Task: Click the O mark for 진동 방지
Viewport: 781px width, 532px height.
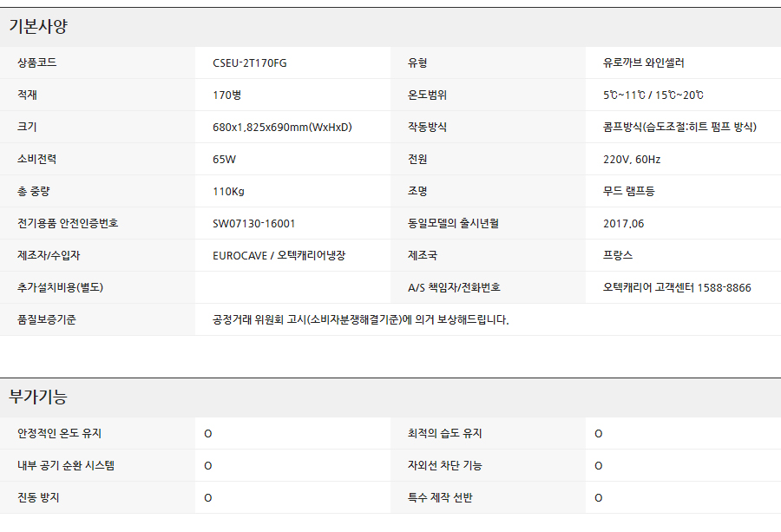Action: 208,498
